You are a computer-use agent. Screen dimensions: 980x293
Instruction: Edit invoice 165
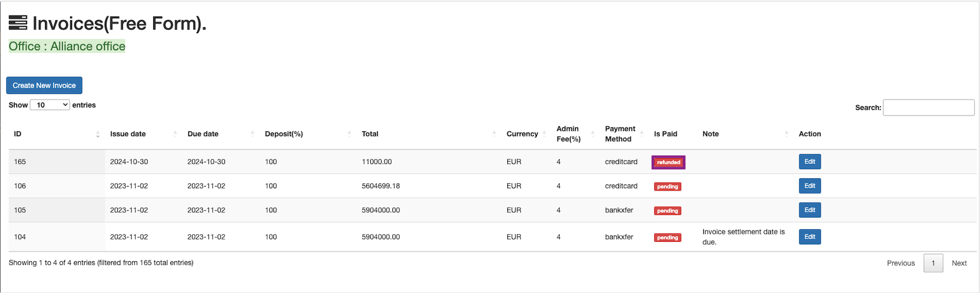coord(809,162)
